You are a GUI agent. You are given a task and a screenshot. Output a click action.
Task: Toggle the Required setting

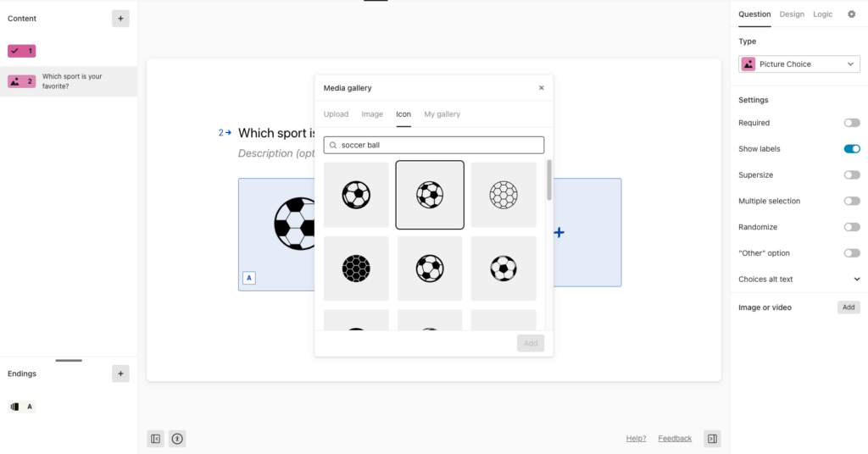(852, 123)
